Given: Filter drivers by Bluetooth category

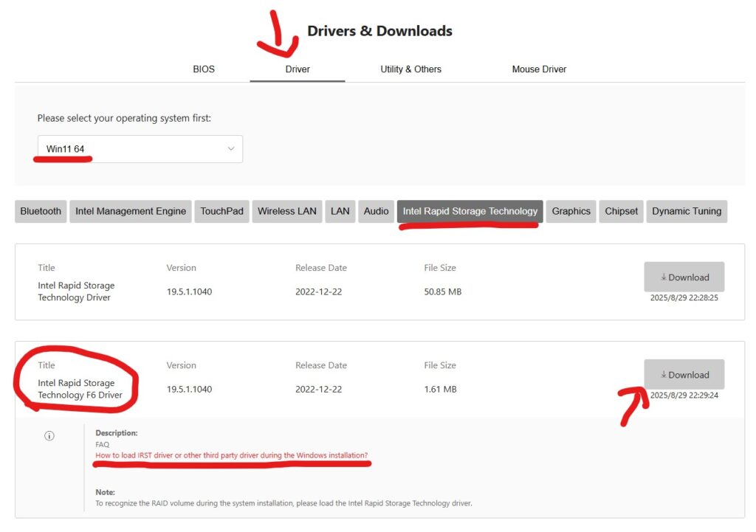Looking at the screenshot, I should point(41,211).
